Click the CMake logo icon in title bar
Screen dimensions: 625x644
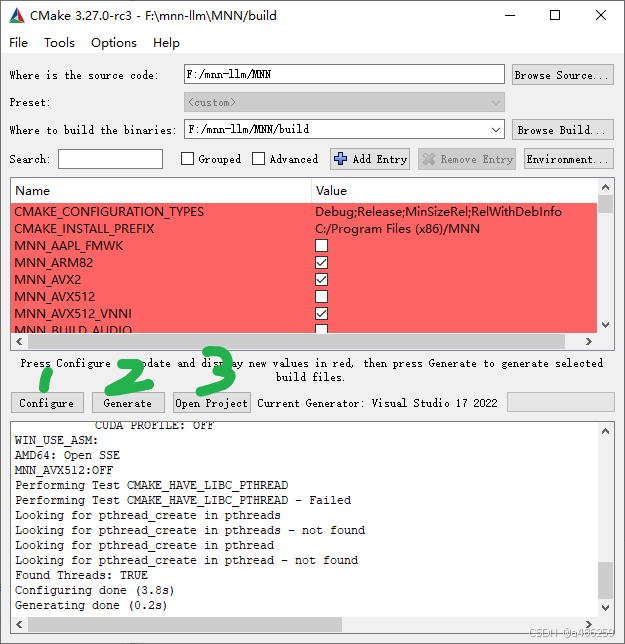tap(17, 16)
